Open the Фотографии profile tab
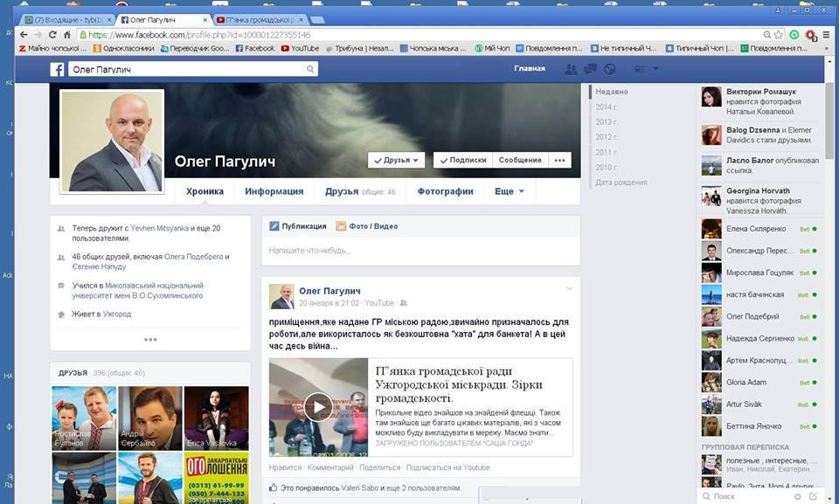The width and height of the screenshot is (839, 504). [x=445, y=191]
